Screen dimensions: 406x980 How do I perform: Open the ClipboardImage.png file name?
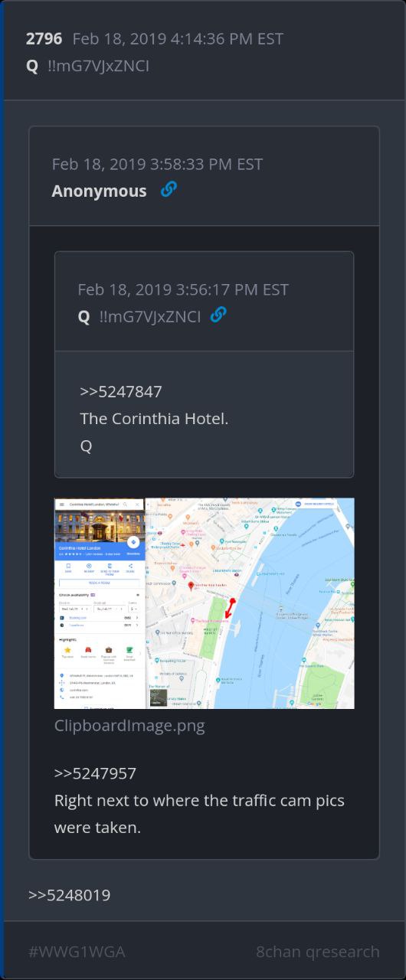[129, 725]
